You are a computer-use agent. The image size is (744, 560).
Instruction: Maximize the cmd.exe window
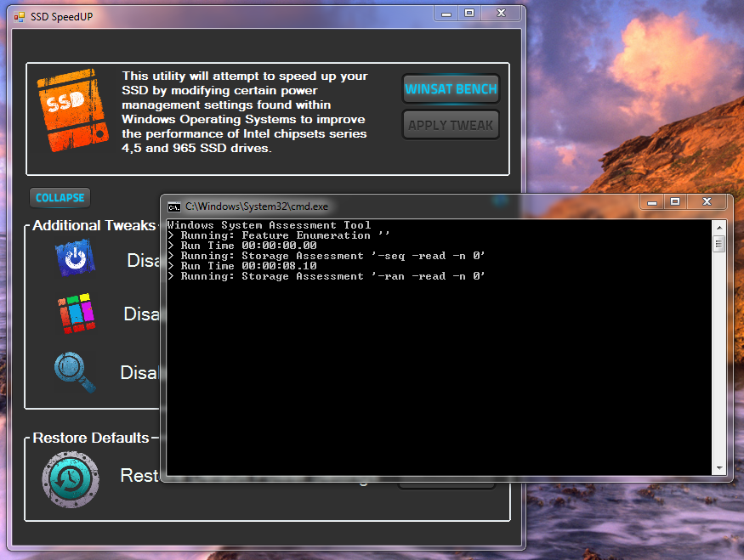click(x=675, y=202)
